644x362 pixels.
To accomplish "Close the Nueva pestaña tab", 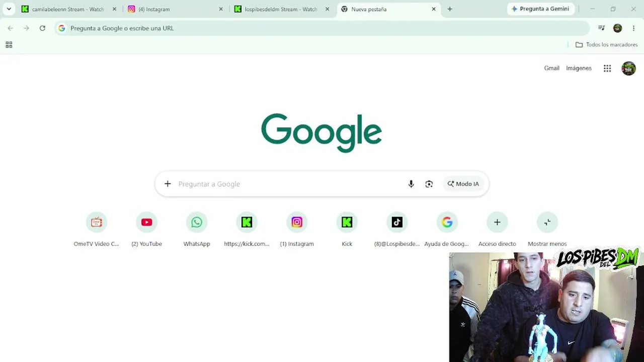I will point(434,9).
